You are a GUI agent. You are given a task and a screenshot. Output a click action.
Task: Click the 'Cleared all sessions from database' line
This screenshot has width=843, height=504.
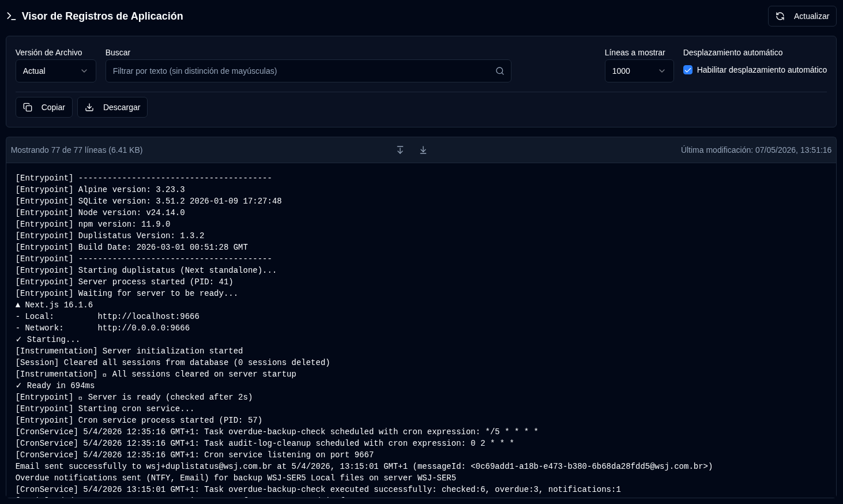(x=173, y=362)
